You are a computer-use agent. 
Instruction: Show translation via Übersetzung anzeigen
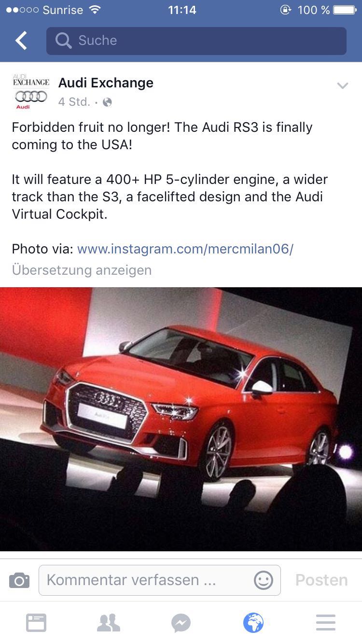(x=82, y=270)
